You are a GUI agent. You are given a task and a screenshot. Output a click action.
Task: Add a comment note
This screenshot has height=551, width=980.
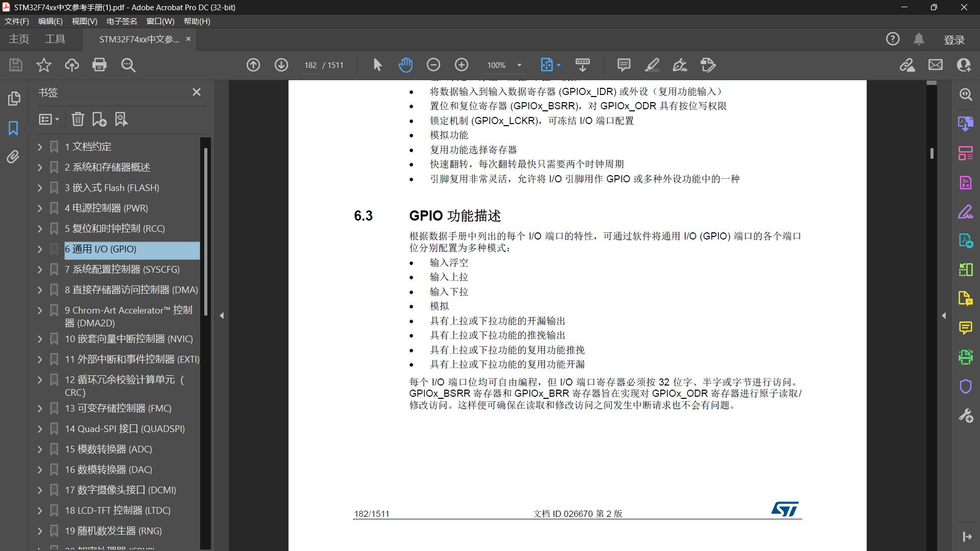[624, 65]
